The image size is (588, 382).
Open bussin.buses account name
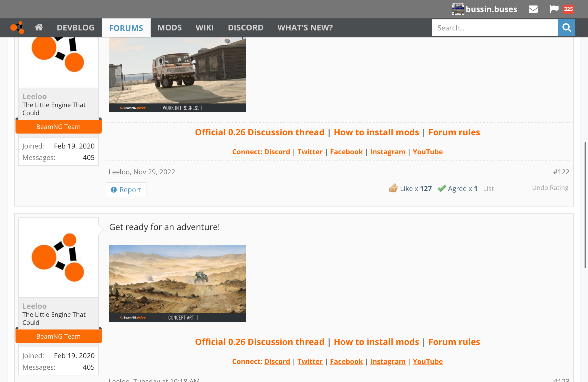pos(491,9)
